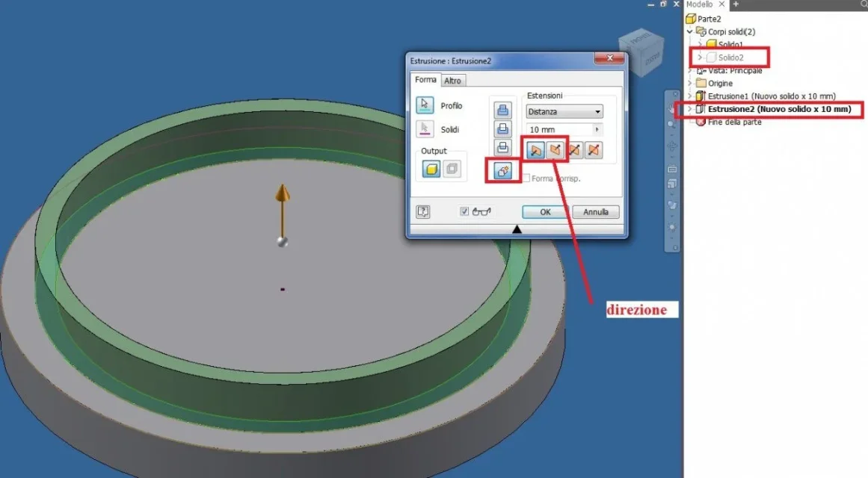Viewport: 868px width, 478px height.
Task: Toggle the preview glasses checkbox
Action: (x=464, y=211)
